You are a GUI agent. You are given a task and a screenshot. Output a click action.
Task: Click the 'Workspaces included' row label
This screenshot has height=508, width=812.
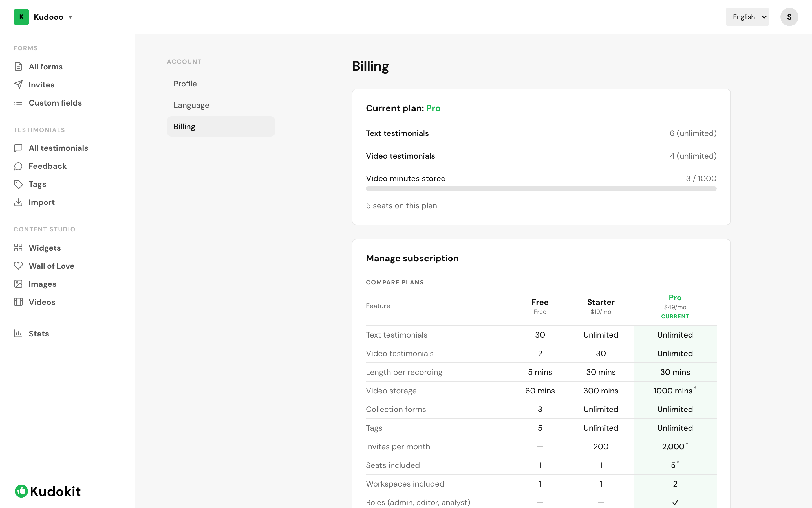coord(405,484)
